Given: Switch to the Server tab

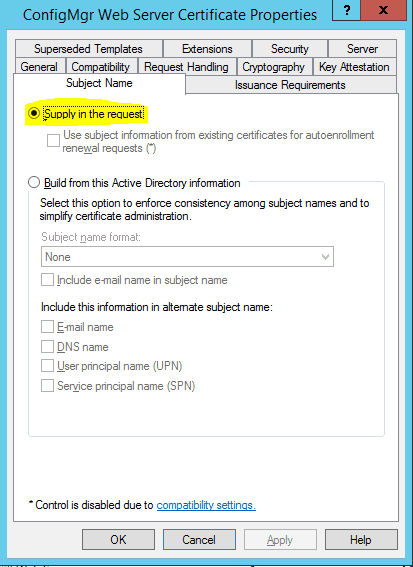Looking at the screenshot, I should (362, 49).
